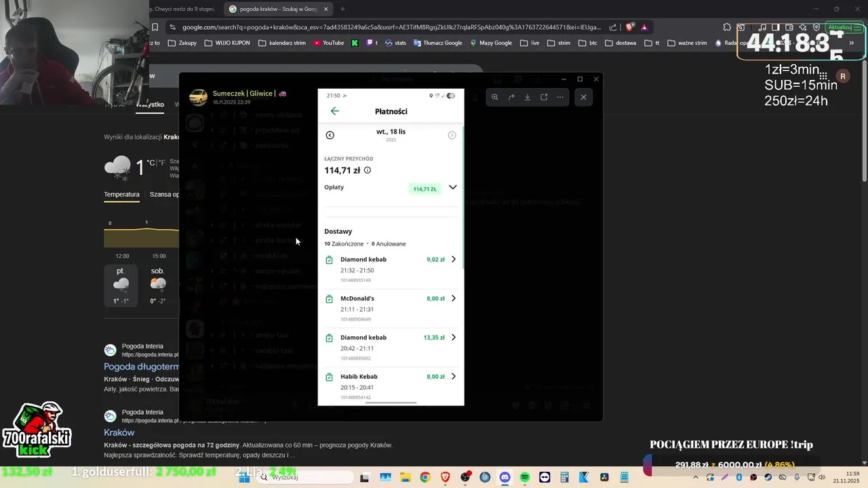Open Google Chrome from the taskbar
The image size is (868, 488).
tap(425, 477)
